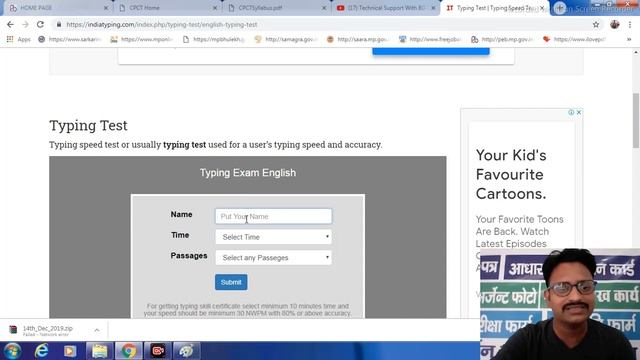Close the CPCTSyllabus.pdf tab

pos(324,8)
